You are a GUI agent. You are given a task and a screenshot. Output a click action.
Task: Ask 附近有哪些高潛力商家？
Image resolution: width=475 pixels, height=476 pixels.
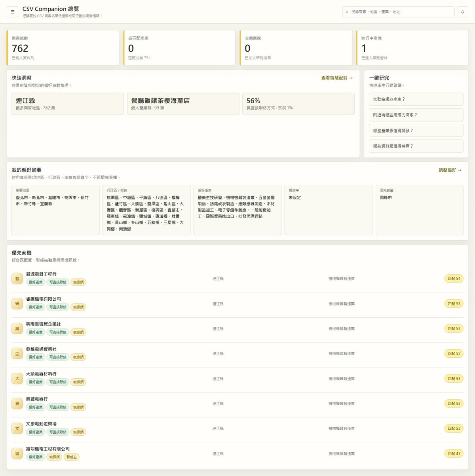416,115
